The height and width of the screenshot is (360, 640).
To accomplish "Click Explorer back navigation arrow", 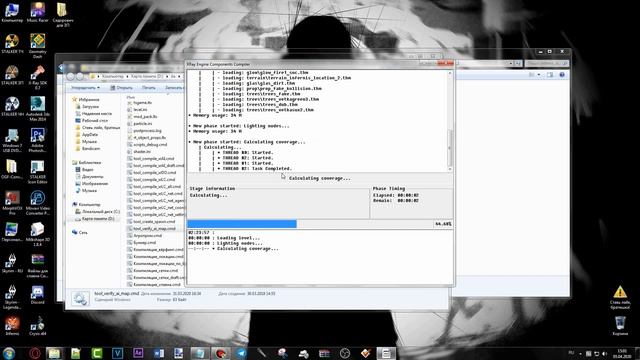I will pyautogui.click(x=71, y=76).
